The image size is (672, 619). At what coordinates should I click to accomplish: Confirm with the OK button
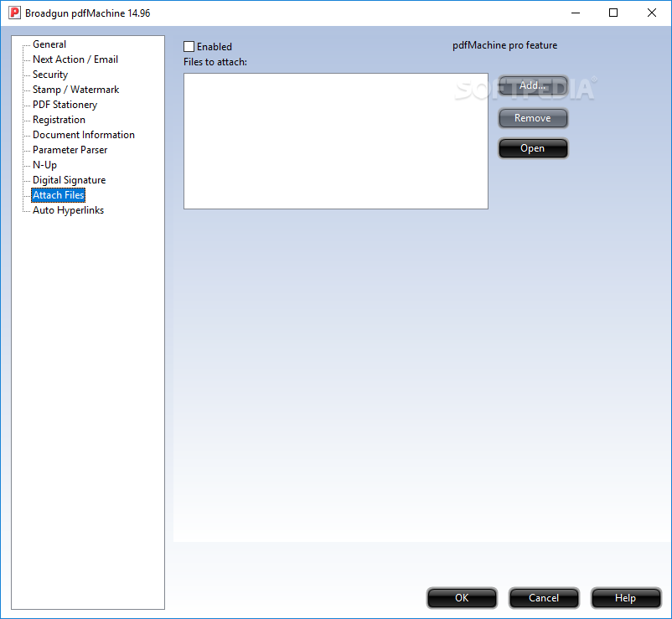coord(462,597)
